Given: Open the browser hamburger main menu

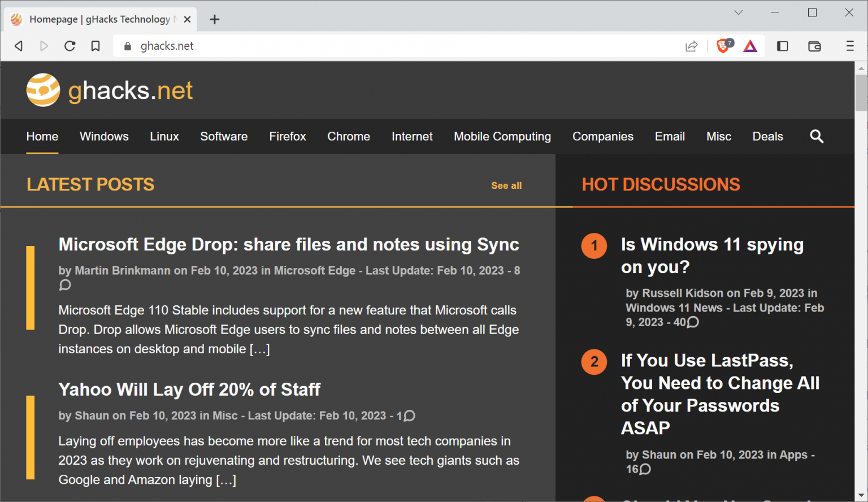Looking at the screenshot, I should click(849, 46).
